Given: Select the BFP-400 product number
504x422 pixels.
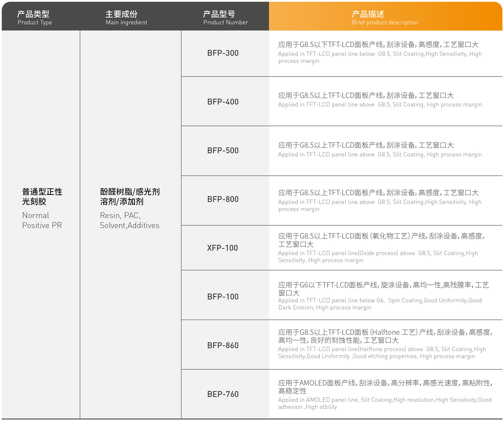Looking at the screenshot, I should coord(223,102).
